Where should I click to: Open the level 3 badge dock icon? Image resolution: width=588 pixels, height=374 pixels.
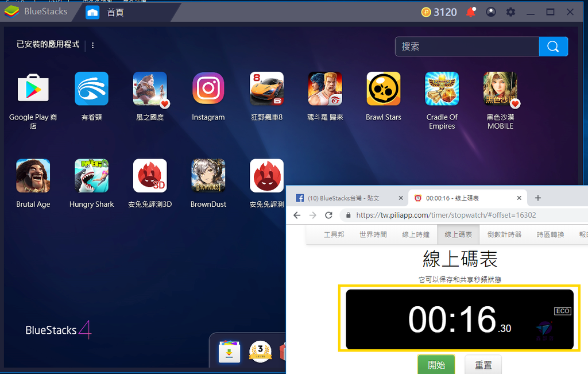(260, 352)
